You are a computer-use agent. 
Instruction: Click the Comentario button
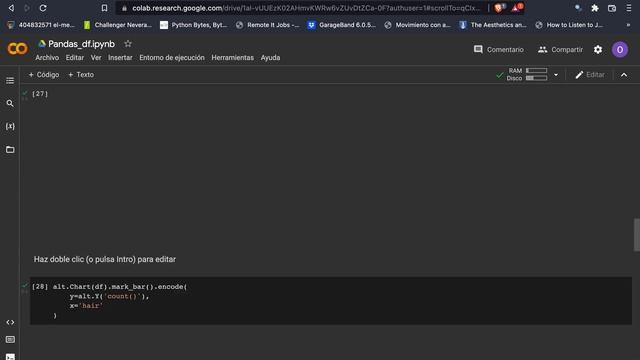click(498, 49)
